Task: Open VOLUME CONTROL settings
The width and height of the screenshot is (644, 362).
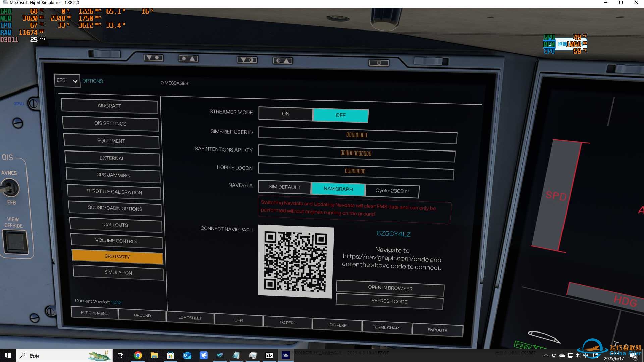Action: coord(117,241)
